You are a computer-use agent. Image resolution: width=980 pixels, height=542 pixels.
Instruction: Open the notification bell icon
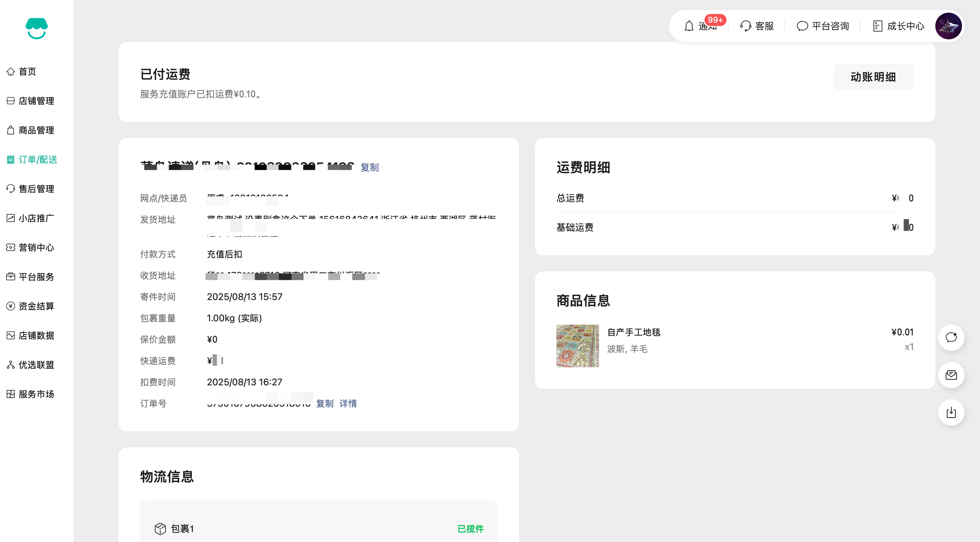(689, 26)
